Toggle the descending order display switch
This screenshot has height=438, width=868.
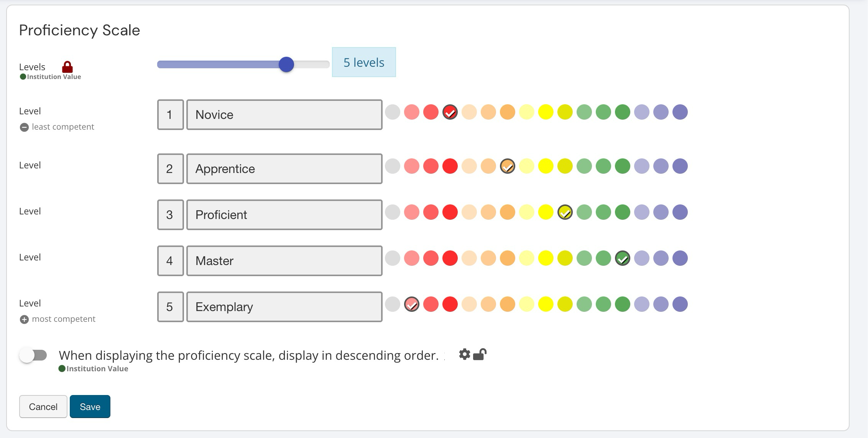pos(33,356)
